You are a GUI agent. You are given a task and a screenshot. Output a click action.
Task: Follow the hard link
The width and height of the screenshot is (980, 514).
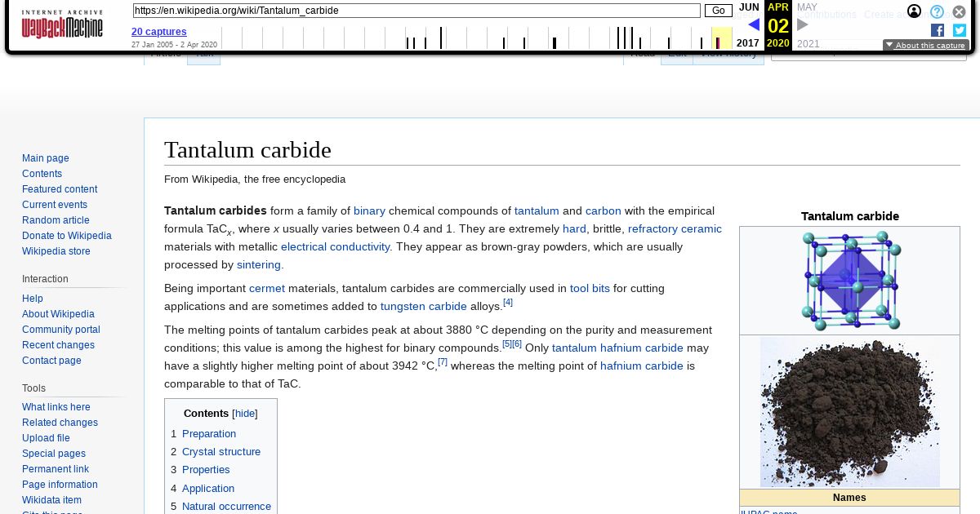pos(574,228)
